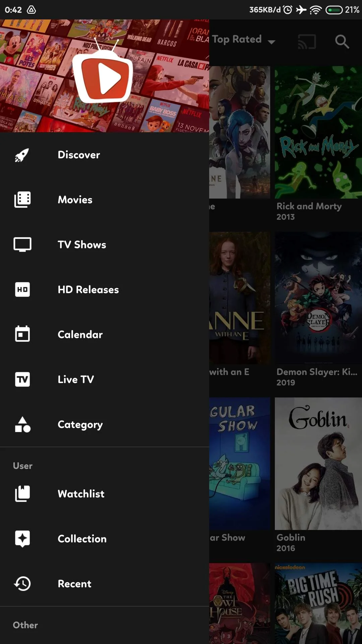
Task: Open the Rick and Morty poster
Action: pyautogui.click(x=318, y=132)
